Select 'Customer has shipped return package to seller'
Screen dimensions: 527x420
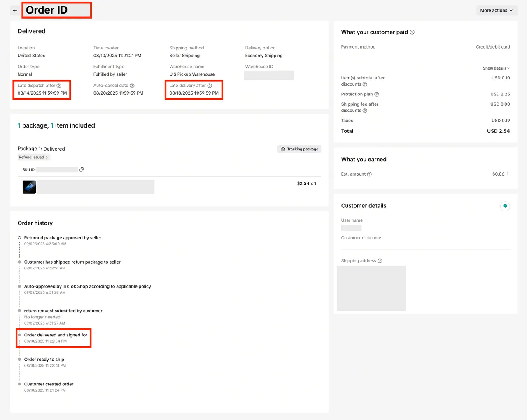tap(72, 262)
